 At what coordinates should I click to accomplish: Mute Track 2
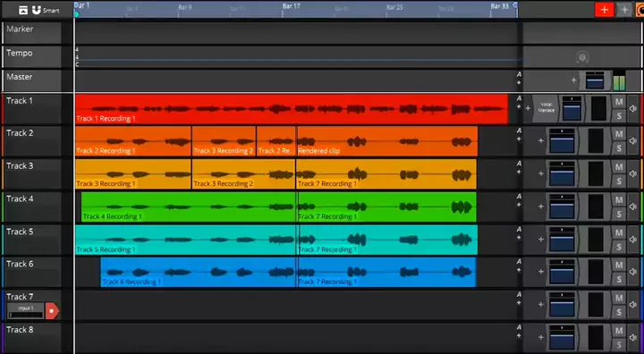pos(619,134)
